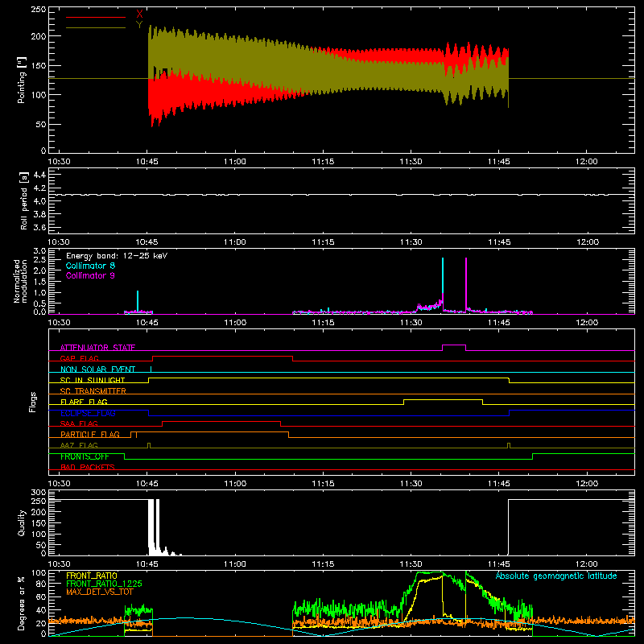Select the olive 'Y' legend label
This screenshot has height=644, width=644.
point(139,25)
